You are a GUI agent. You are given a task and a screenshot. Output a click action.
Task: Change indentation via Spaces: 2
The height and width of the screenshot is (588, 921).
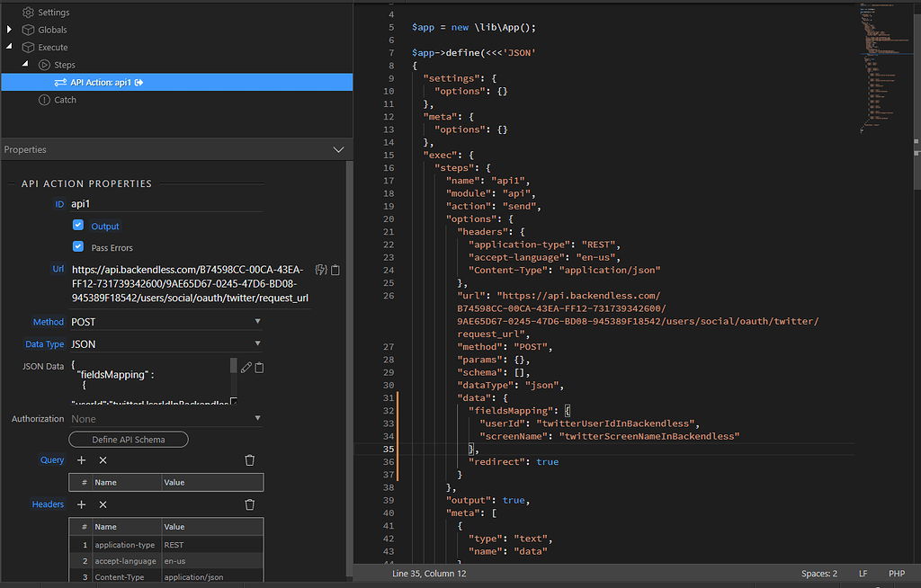(818, 574)
